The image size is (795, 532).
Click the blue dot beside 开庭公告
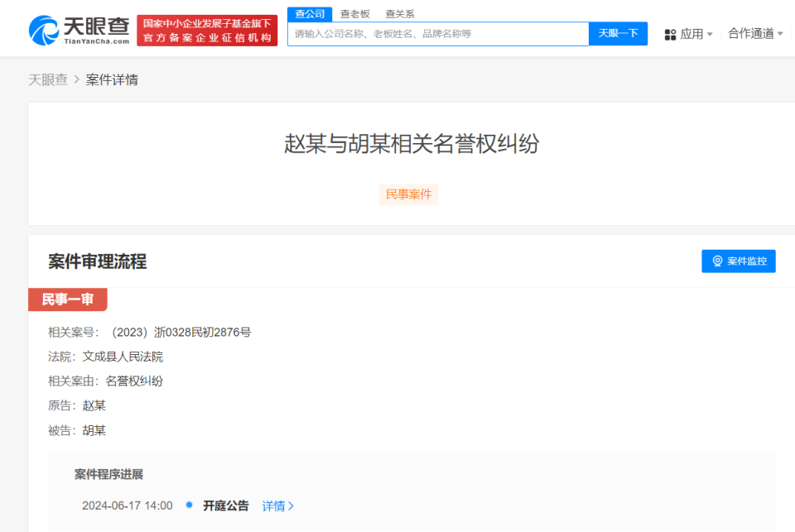pyautogui.click(x=189, y=506)
